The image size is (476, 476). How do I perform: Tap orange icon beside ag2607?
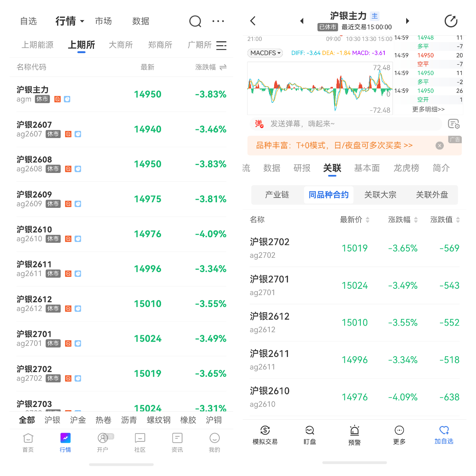pos(68,134)
